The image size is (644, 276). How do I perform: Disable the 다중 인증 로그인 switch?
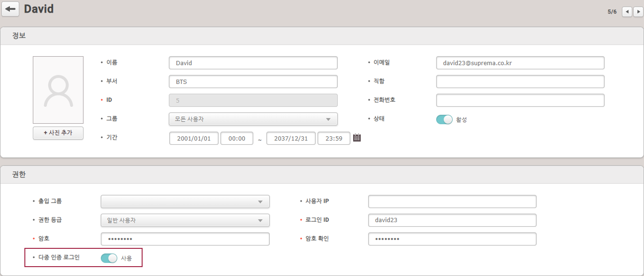[109, 258]
